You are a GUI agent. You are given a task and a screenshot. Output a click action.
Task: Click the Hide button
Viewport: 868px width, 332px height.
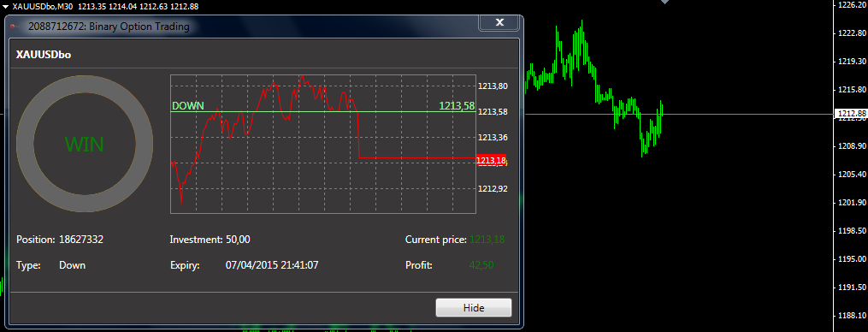click(x=474, y=307)
